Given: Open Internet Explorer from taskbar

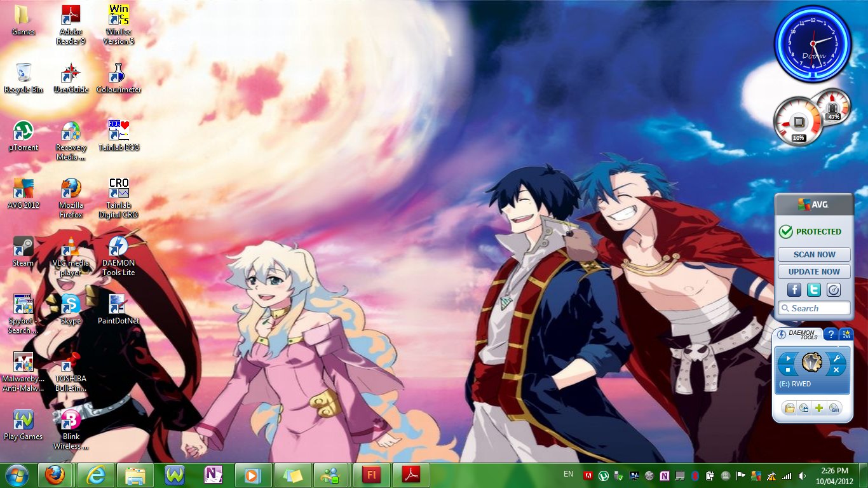Looking at the screenshot, I should coord(95,475).
